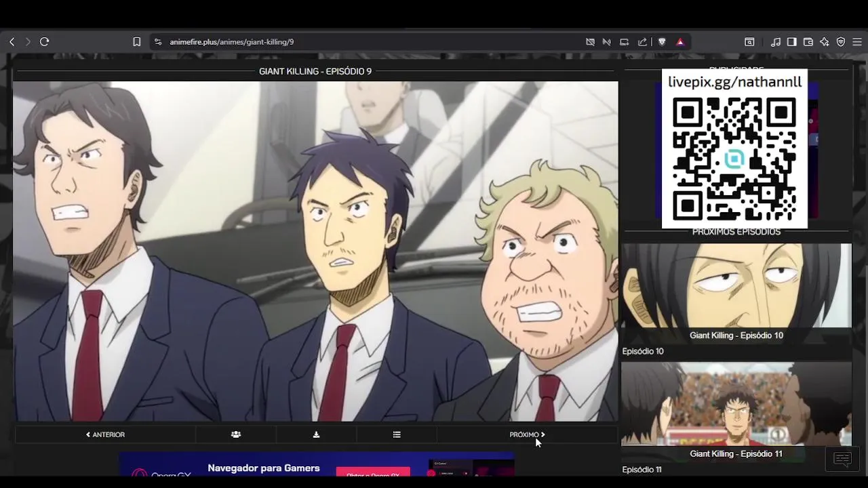Toggle the browser sidebar panel icon
Image resolution: width=868 pixels, height=488 pixels.
(x=791, y=42)
